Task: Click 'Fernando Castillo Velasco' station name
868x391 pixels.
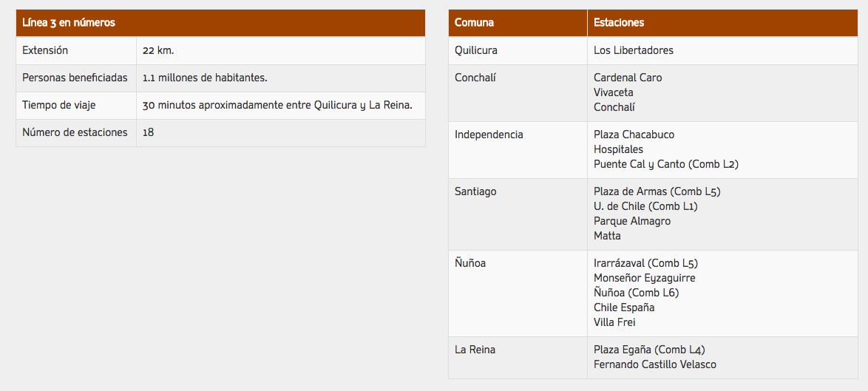Action: [654, 364]
